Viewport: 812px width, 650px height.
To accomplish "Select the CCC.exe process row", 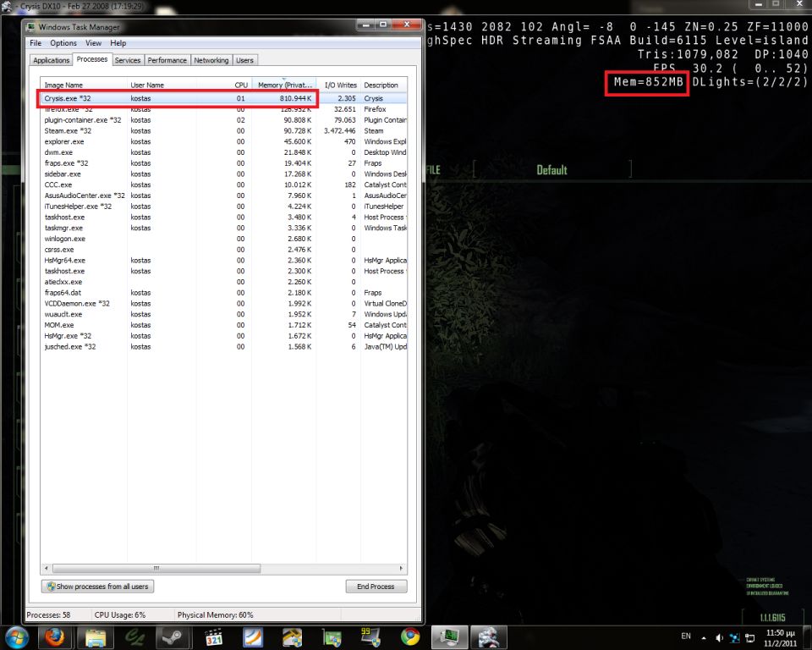I will pos(223,185).
